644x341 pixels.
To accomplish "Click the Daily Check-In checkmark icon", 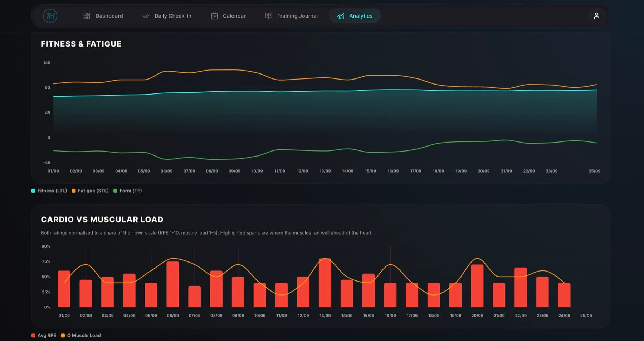I will click(x=146, y=16).
